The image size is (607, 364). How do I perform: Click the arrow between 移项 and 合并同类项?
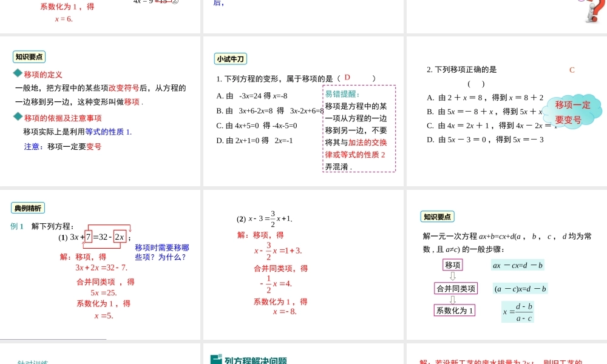pos(453,276)
